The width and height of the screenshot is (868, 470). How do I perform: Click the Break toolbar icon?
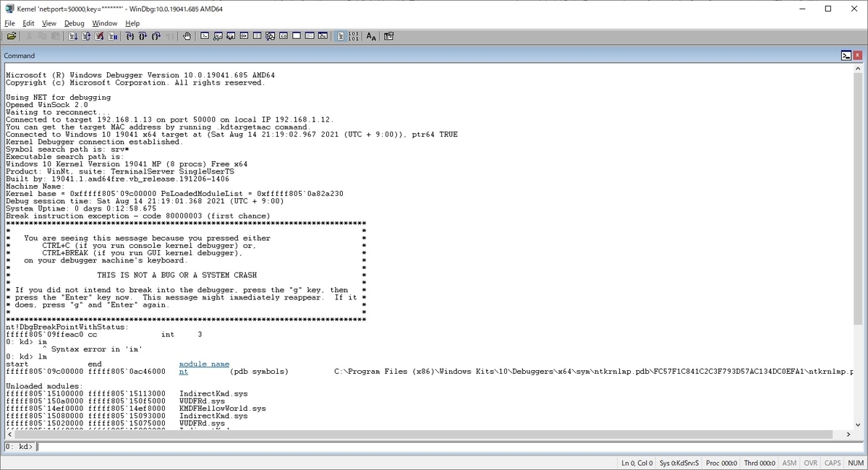[x=112, y=35]
